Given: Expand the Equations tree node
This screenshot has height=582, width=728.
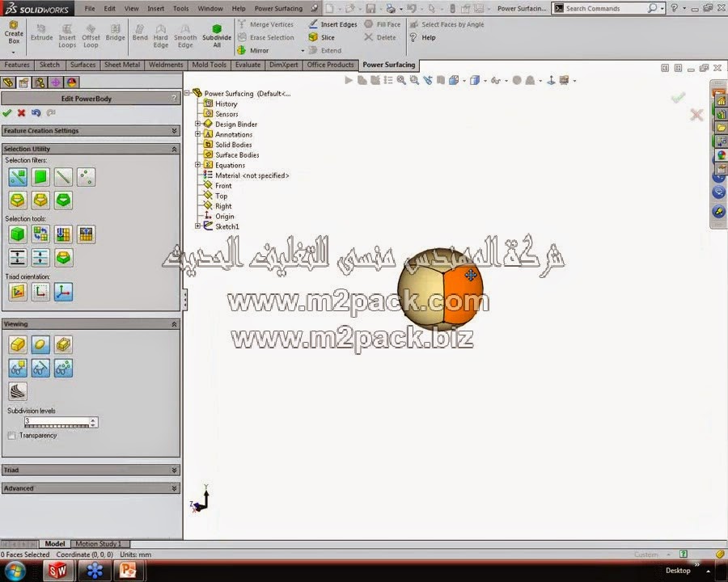Looking at the screenshot, I should point(197,165).
